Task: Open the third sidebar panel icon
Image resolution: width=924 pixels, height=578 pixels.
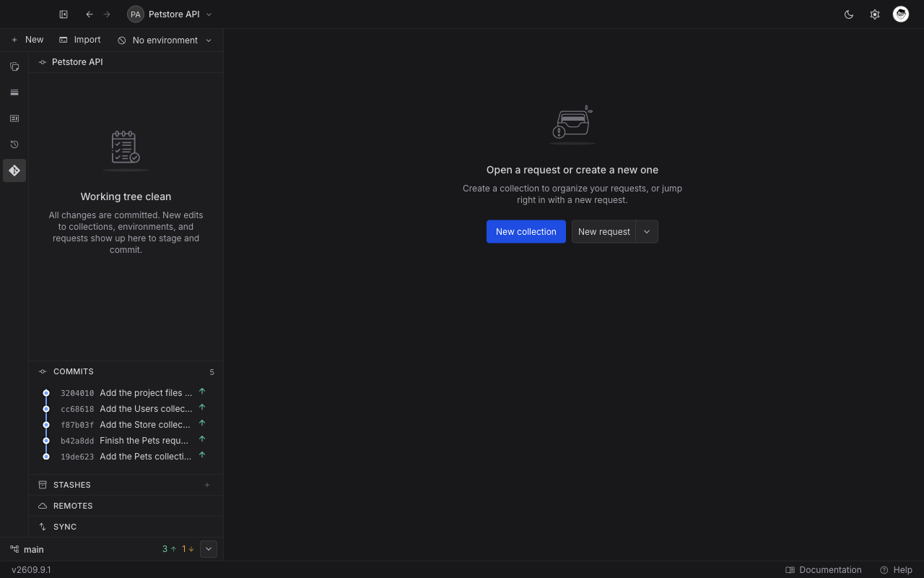Action: [14, 118]
